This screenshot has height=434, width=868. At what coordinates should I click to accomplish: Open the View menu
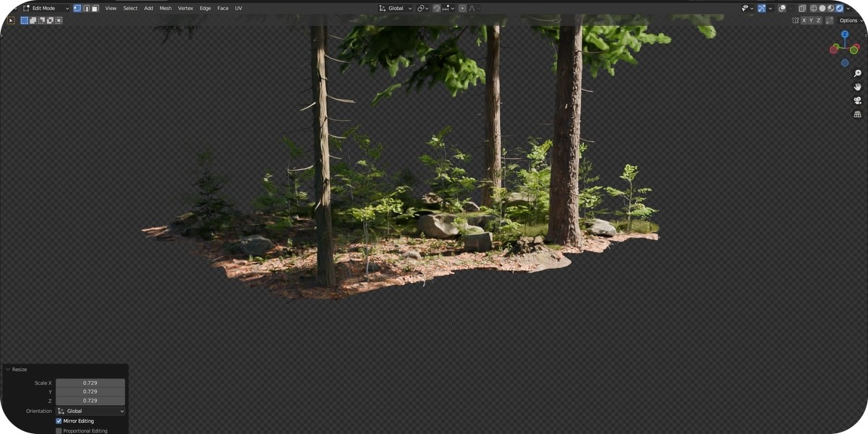111,8
